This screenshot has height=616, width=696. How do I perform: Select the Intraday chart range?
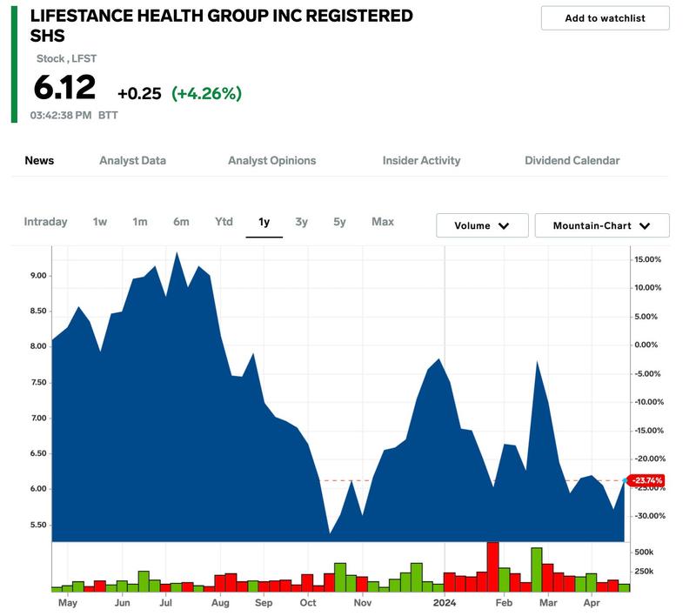(x=46, y=222)
